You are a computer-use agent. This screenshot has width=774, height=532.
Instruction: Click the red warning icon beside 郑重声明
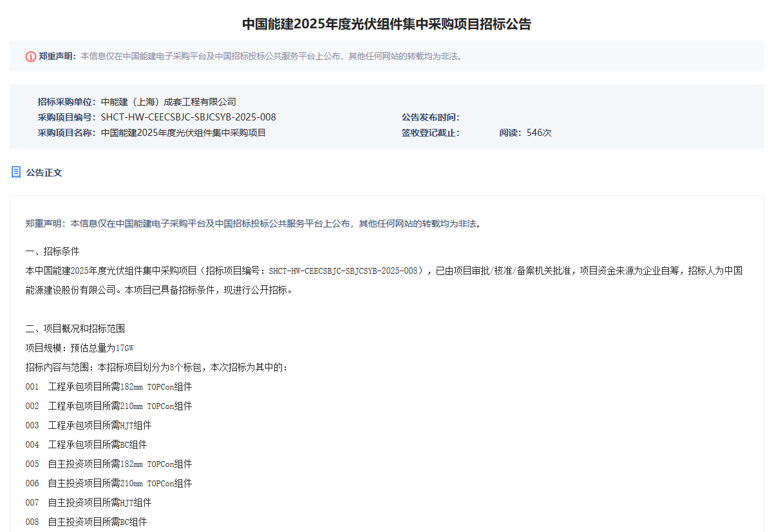(x=31, y=57)
